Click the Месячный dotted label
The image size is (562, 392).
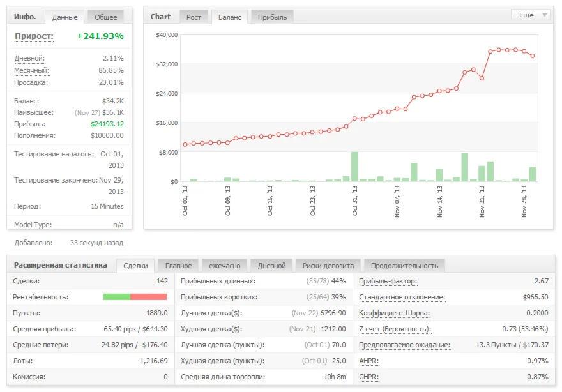coord(32,70)
